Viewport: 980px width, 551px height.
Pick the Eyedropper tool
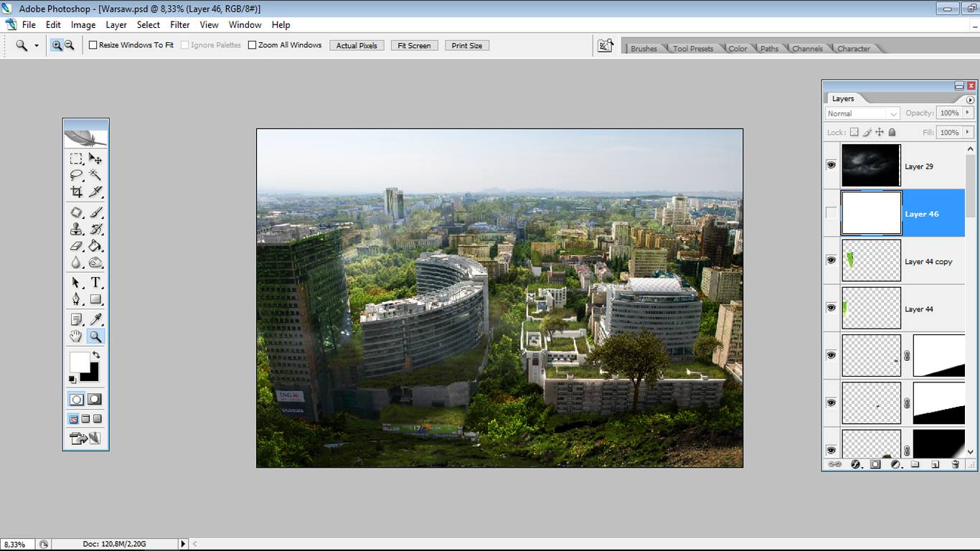click(x=95, y=319)
